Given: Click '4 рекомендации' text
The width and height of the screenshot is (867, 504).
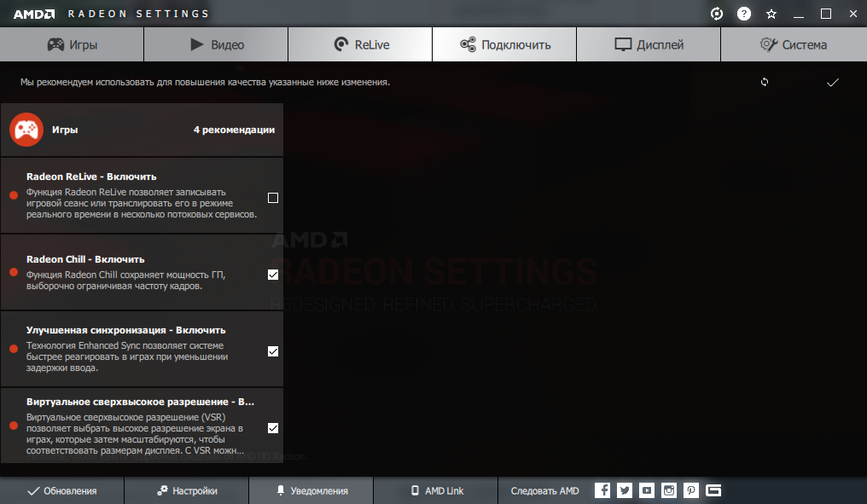Looking at the screenshot, I should [x=234, y=130].
